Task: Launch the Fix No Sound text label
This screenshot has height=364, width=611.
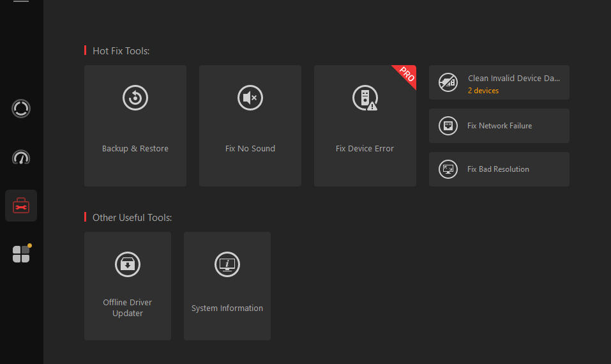Action: [x=250, y=149]
